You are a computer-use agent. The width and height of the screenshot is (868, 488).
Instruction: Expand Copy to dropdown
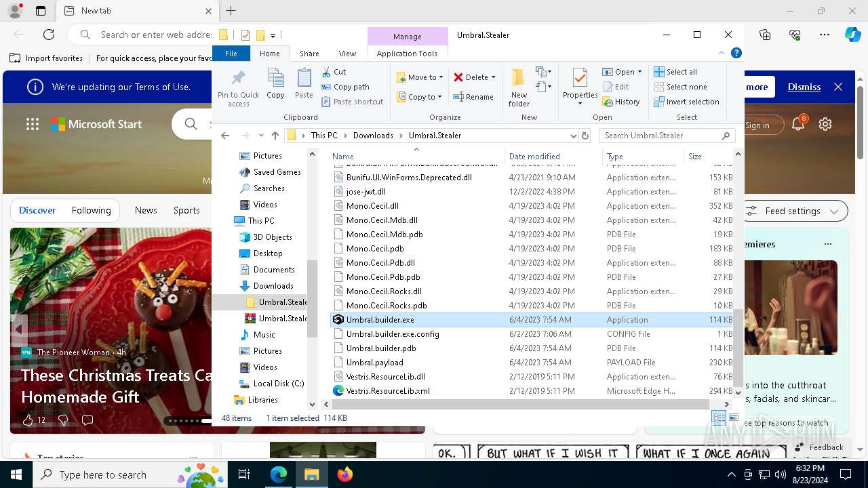click(439, 97)
